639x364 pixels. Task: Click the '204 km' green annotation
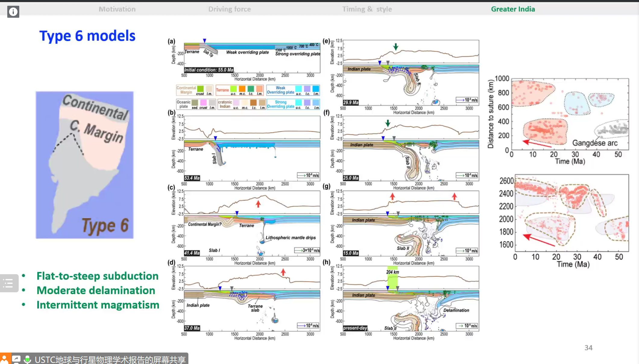(392, 272)
